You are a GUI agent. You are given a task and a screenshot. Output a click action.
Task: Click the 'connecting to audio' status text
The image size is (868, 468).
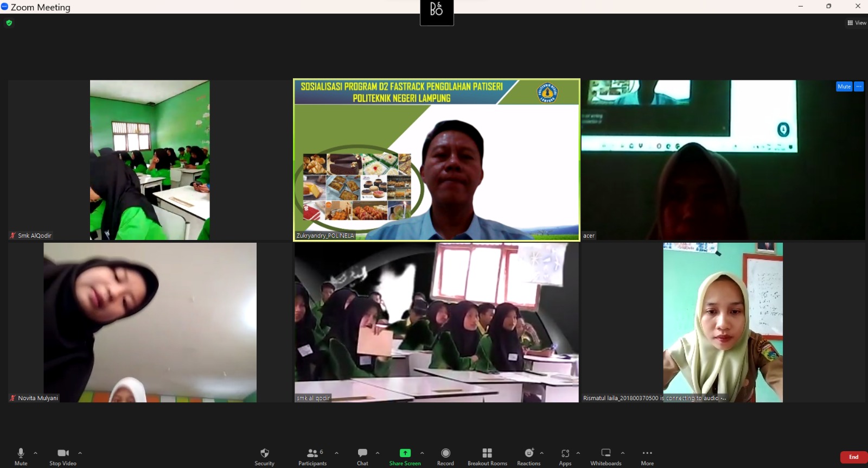(x=693, y=398)
